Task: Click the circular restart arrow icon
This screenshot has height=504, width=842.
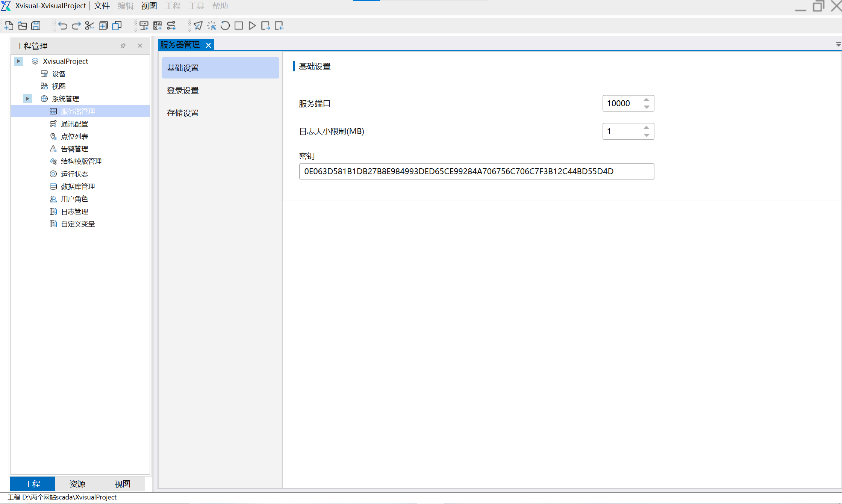Action: click(225, 26)
